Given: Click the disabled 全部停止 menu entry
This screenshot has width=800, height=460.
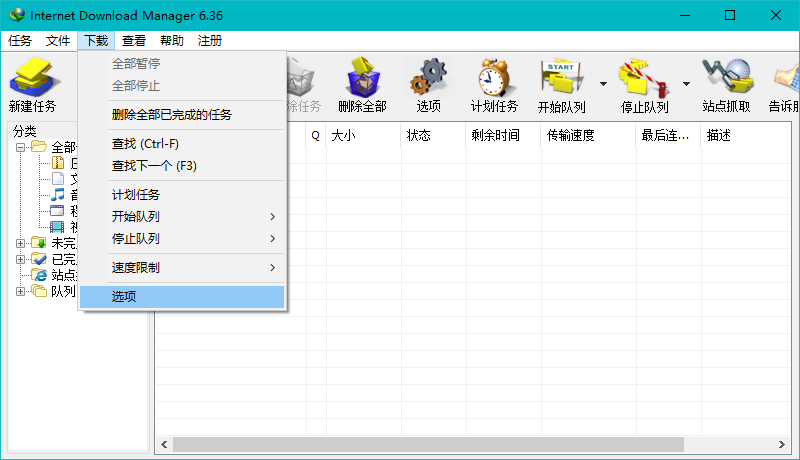Looking at the screenshot, I should 182,86.
